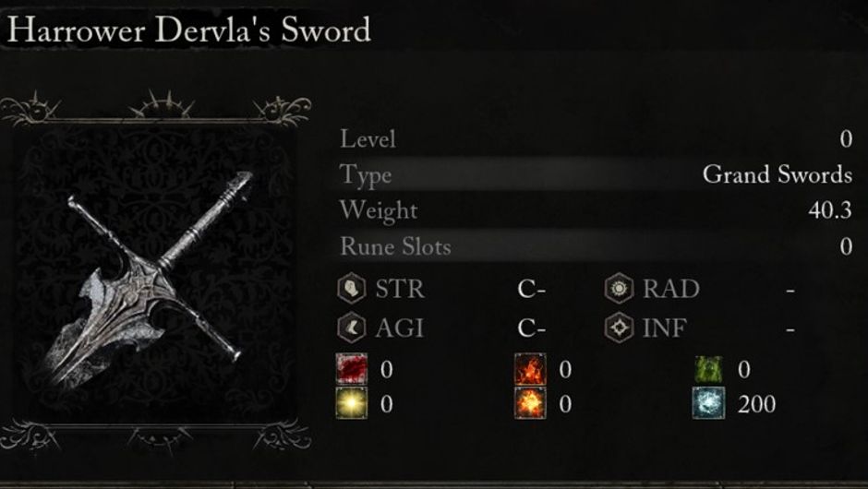Click the red blood damage icon
The height and width of the screenshot is (489, 868).
[x=352, y=370]
